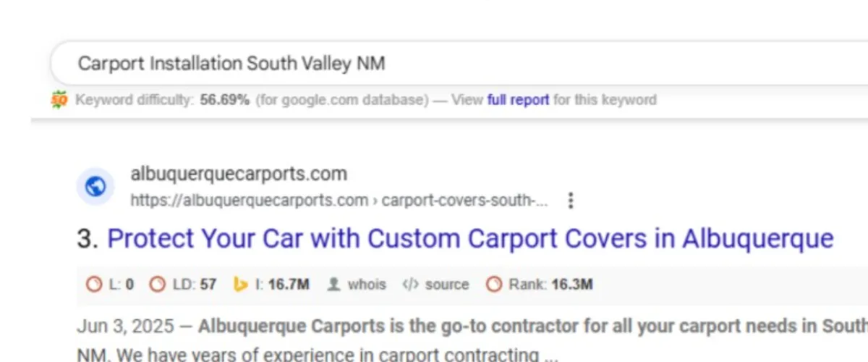The width and height of the screenshot is (868, 362).
Task: Open the Protect Your Car result title
Action: tap(470, 238)
